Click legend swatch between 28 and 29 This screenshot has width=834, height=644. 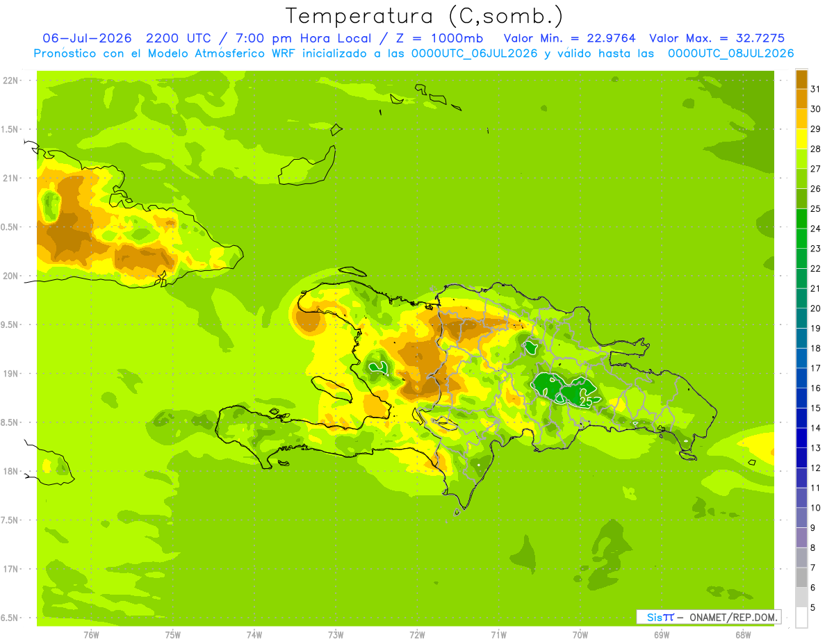[x=801, y=139]
